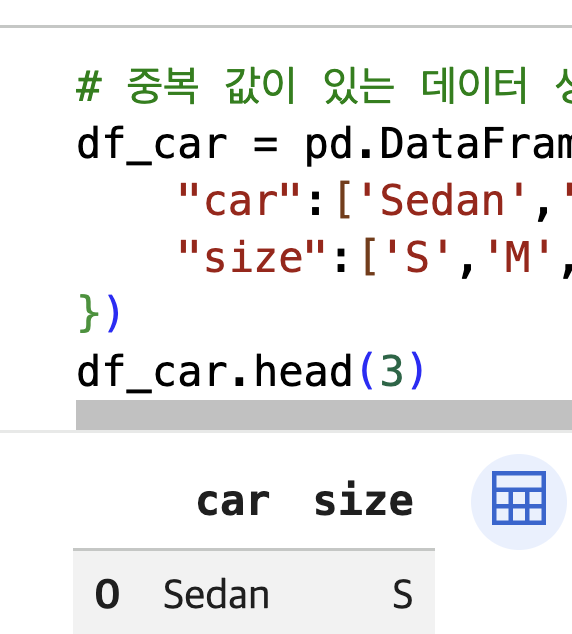The width and height of the screenshot is (572, 634).
Task: Open the interactive table view icon
Action: [519, 502]
